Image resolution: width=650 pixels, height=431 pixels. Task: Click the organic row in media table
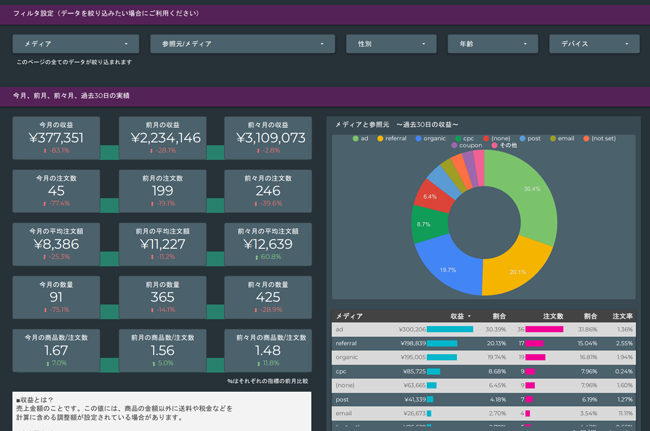pyautogui.click(x=484, y=357)
